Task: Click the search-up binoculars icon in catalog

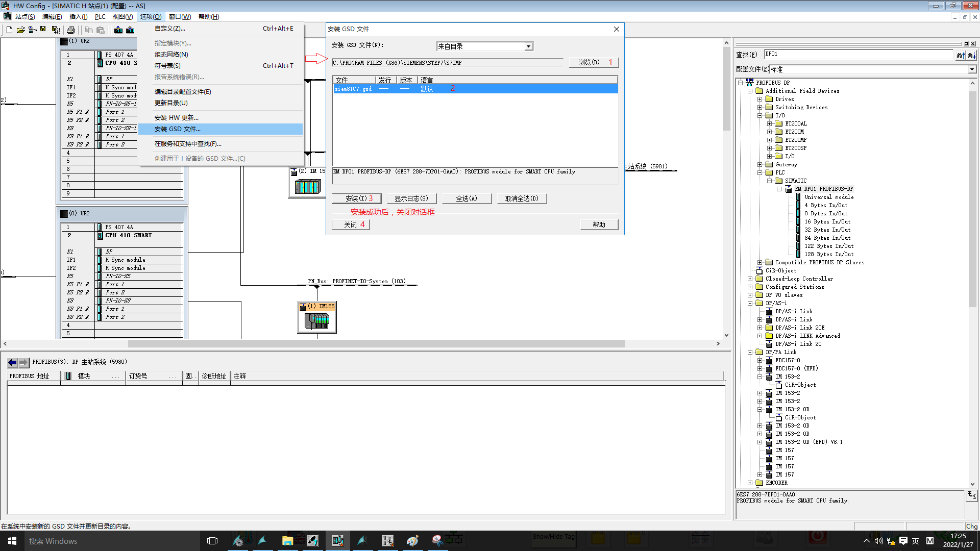Action: [961, 55]
